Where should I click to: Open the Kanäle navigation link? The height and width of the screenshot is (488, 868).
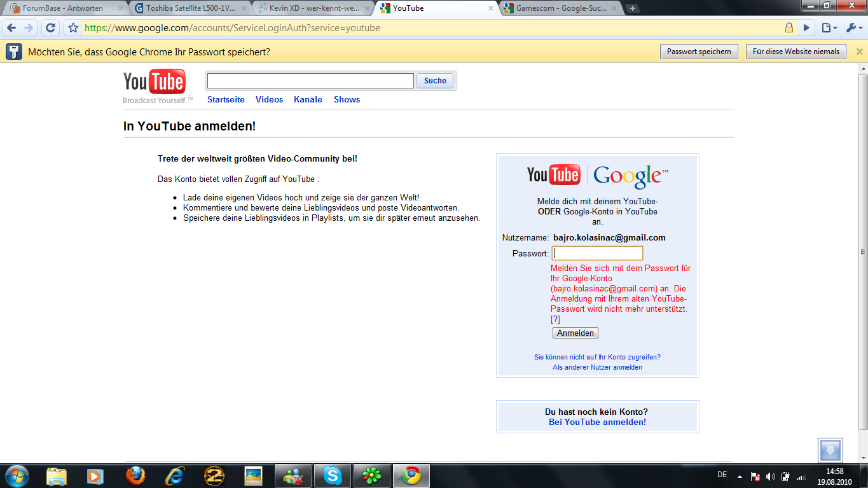308,99
